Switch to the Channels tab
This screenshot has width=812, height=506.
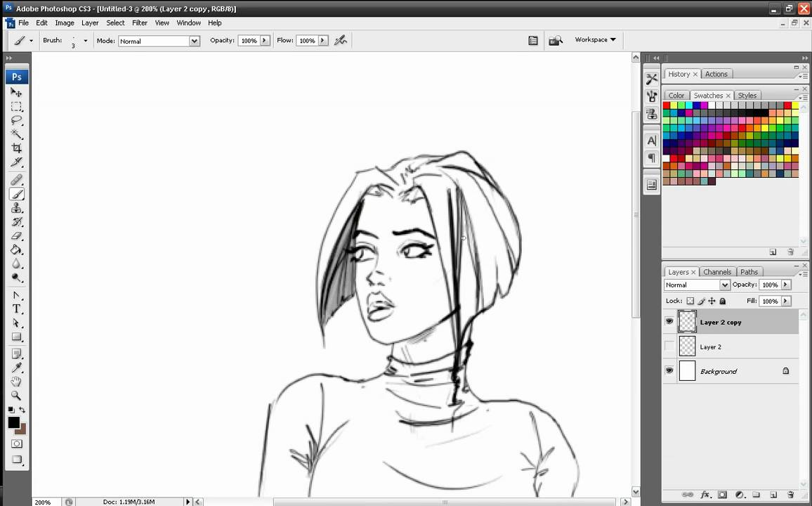717,272
